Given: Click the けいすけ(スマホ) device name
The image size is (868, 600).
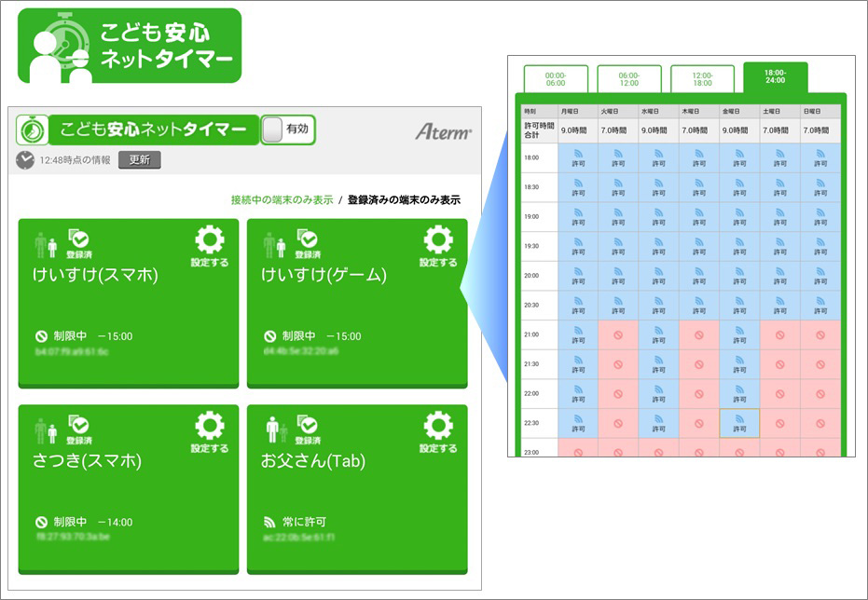Looking at the screenshot, I should [95, 275].
